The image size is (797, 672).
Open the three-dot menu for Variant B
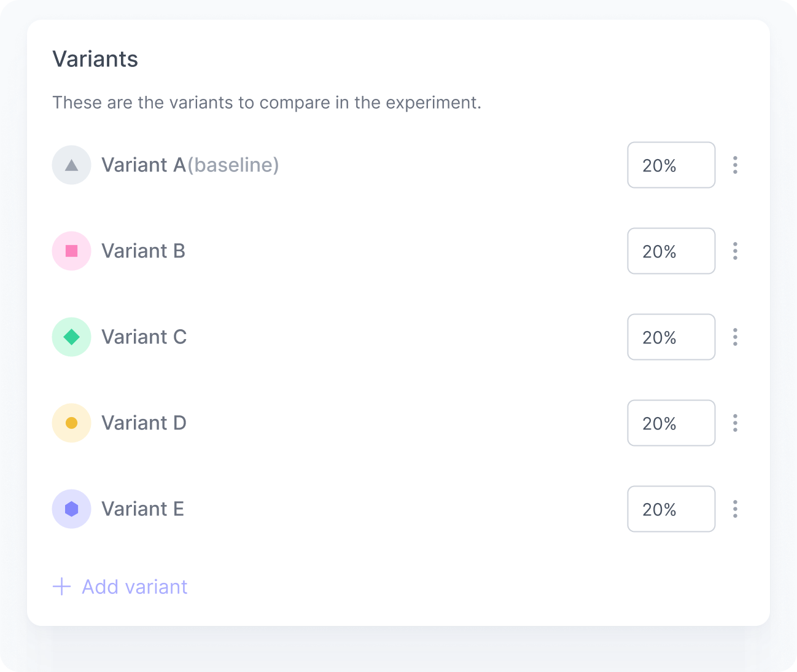click(x=734, y=251)
